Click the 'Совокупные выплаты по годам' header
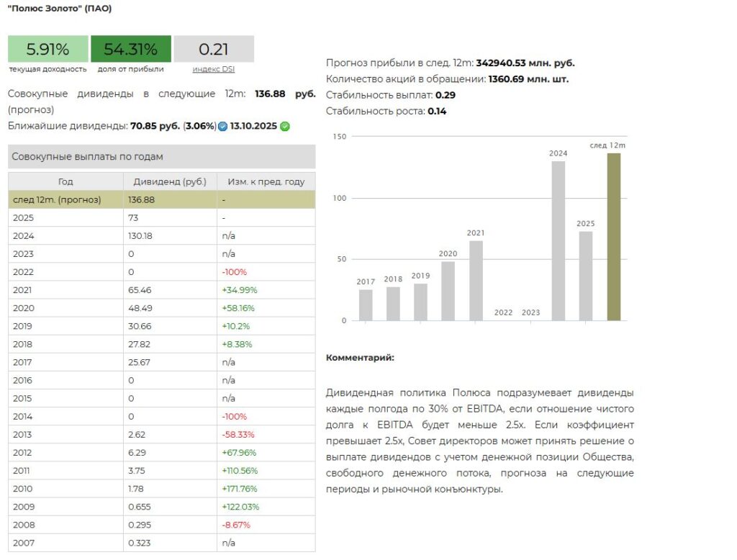Viewport: 737px width, 560px height. pyautogui.click(x=161, y=156)
